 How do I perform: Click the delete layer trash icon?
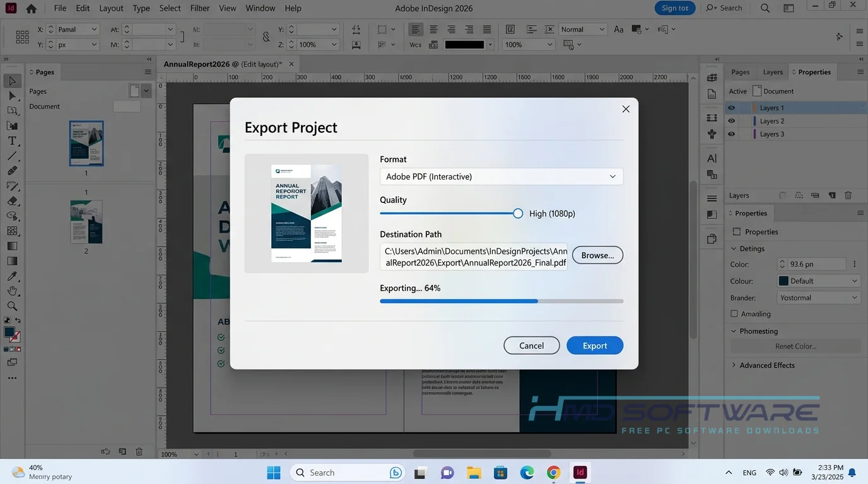tap(848, 195)
